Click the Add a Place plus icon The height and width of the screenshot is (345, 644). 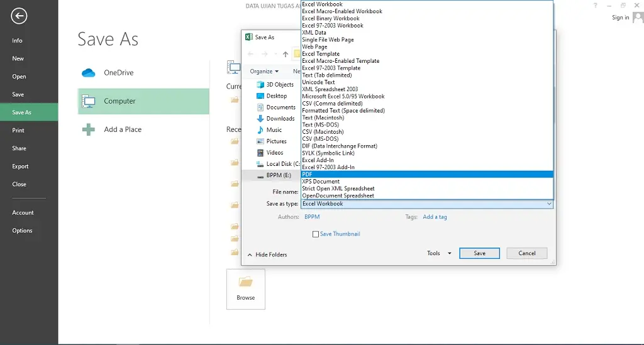pos(88,129)
